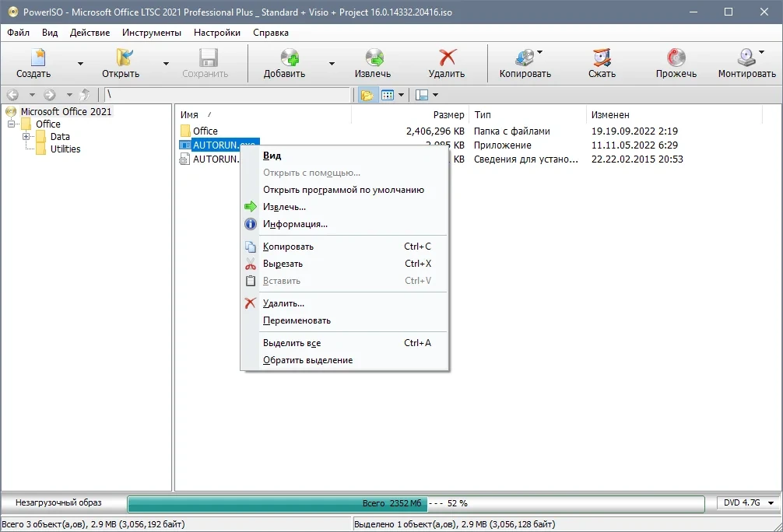Viewport: 783px width, 532px height.
Task: Click the red X icon beside Удалить...
Action: [x=251, y=303]
